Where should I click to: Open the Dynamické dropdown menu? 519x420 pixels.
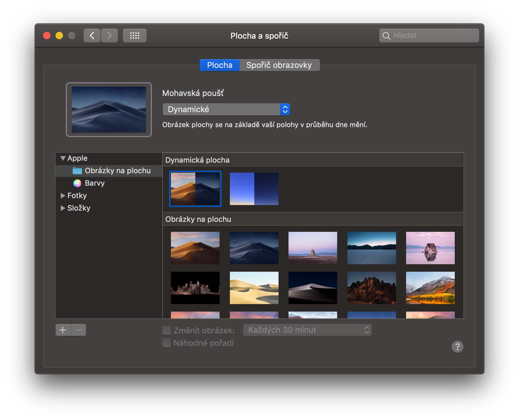coord(226,109)
